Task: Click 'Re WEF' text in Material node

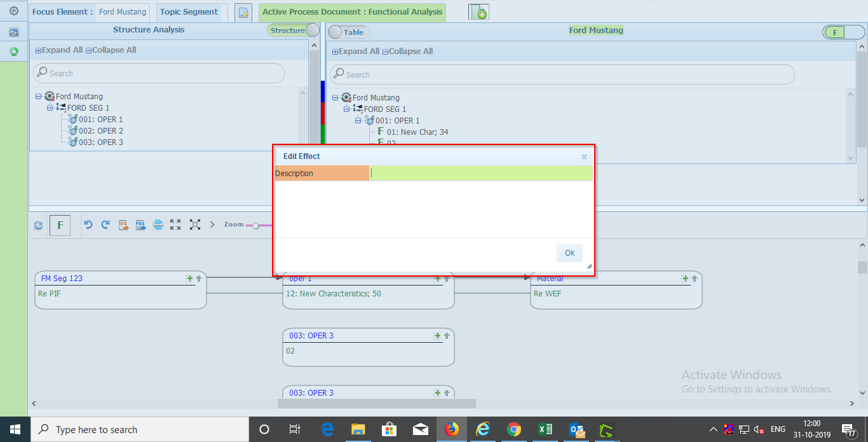Action: pyautogui.click(x=547, y=294)
